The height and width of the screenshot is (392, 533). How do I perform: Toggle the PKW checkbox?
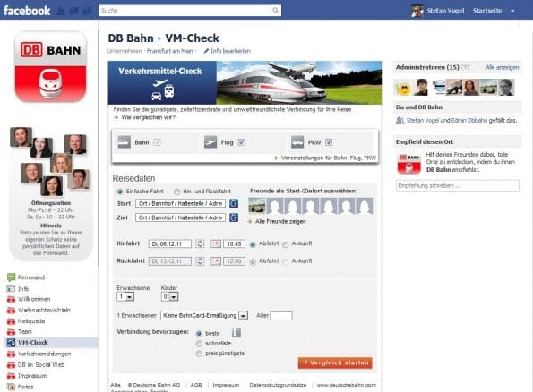point(329,142)
